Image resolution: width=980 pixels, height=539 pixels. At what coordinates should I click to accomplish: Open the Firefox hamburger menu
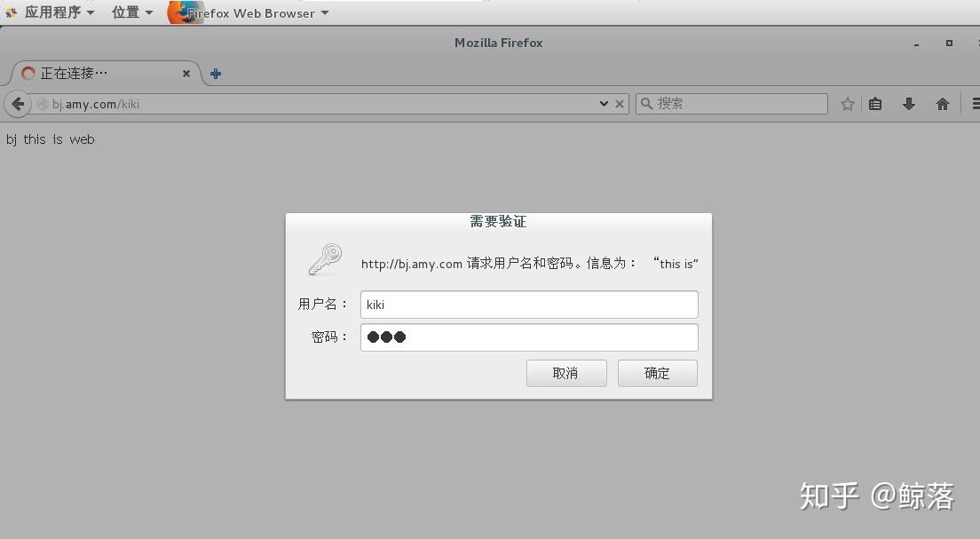[974, 103]
